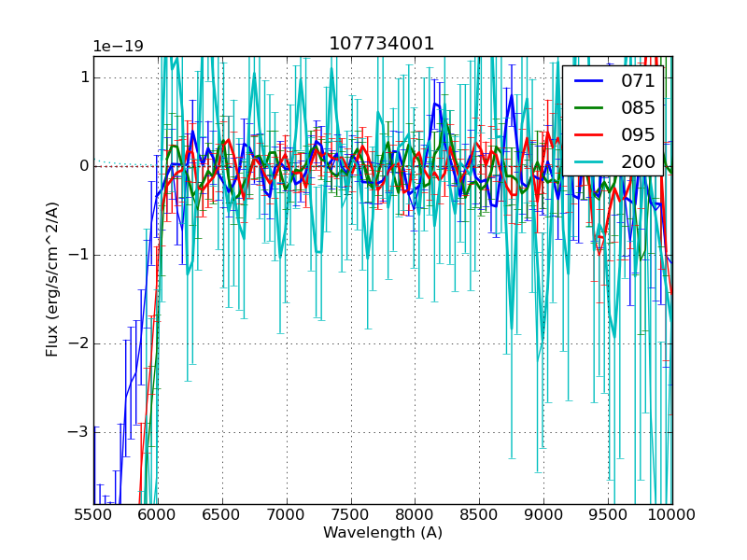The height and width of the screenshot is (560, 747).
Task: Click the plot title 107734001
Action: click(x=382, y=44)
